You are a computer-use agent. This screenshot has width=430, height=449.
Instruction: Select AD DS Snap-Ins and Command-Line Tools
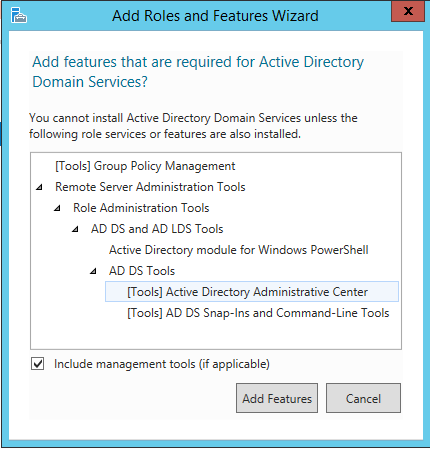click(x=258, y=313)
